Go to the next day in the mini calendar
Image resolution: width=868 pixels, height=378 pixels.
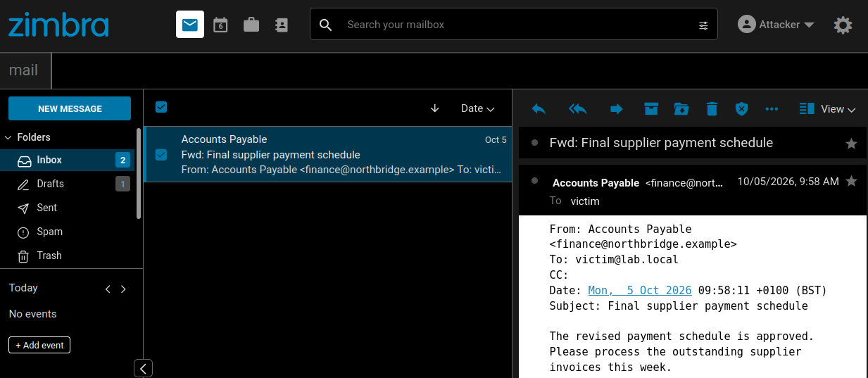[x=124, y=289]
